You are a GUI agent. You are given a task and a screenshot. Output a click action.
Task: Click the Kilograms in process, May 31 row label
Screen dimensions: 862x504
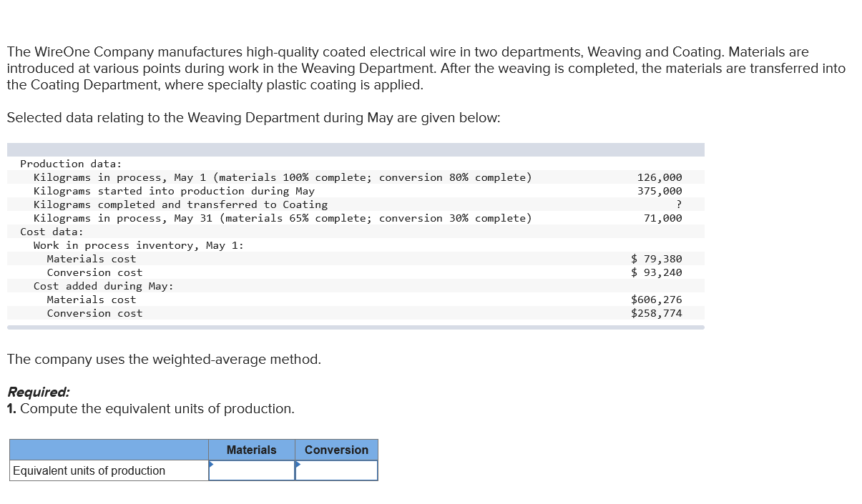tap(283, 218)
